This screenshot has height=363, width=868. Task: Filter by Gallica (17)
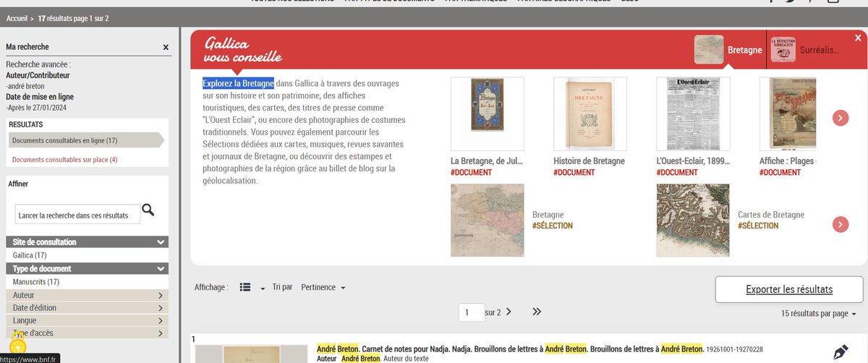[30, 255]
